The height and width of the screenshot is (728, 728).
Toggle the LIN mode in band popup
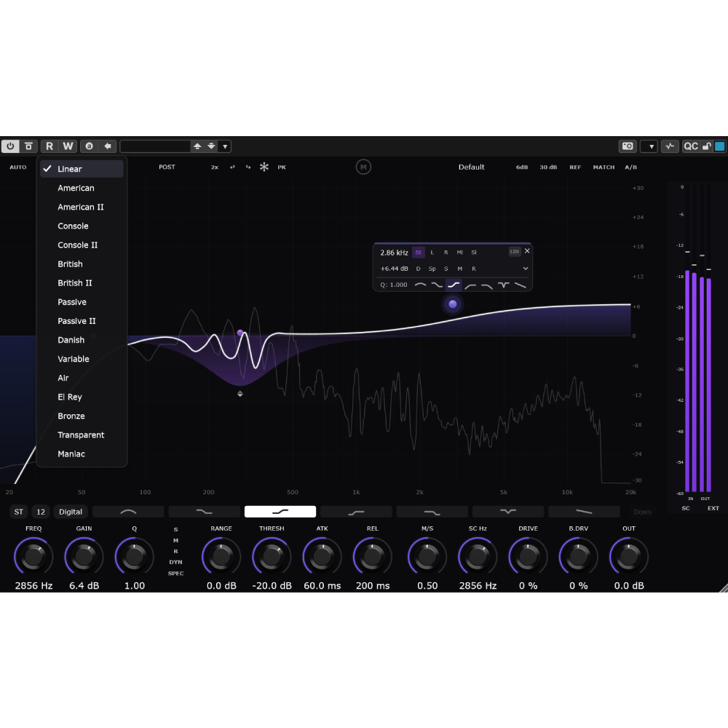[x=514, y=252]
